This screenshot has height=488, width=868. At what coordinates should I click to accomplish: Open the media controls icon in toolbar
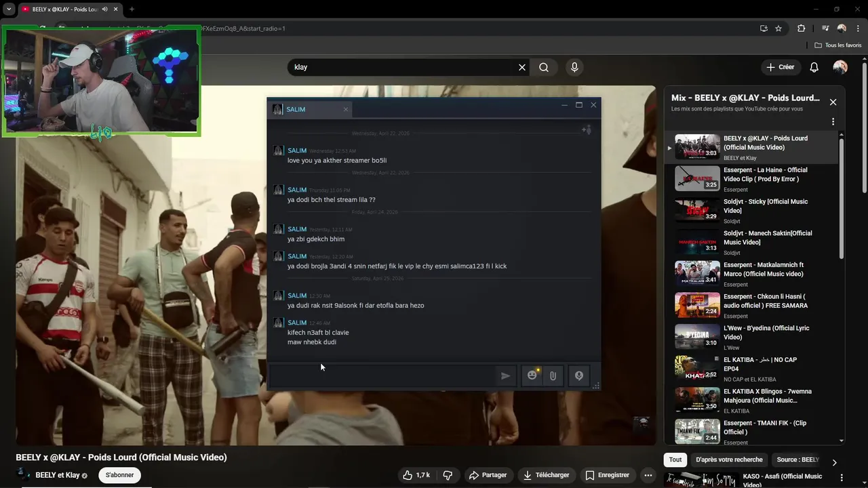coord(825,28)
